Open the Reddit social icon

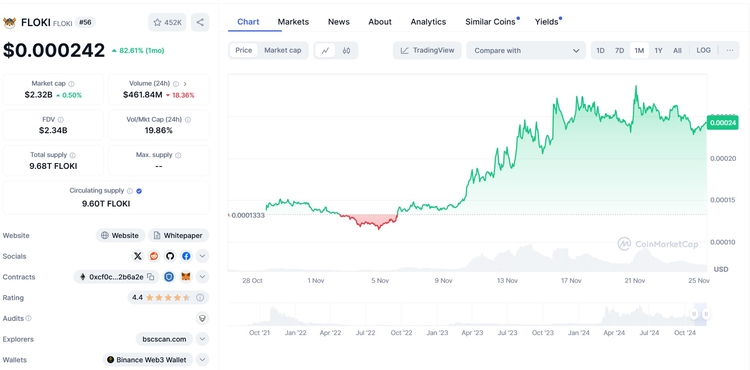point(154,256)
